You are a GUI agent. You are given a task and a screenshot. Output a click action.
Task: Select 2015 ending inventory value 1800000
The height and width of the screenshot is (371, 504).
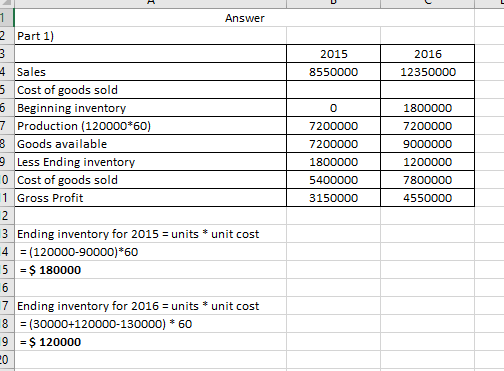[x=333, y=162]
